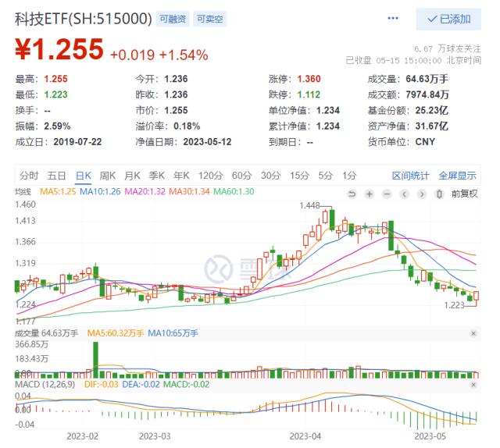The height and width of the screenshot is (448, 500).
Task: Select the 月K chart tab
Action: pos(132,176)
